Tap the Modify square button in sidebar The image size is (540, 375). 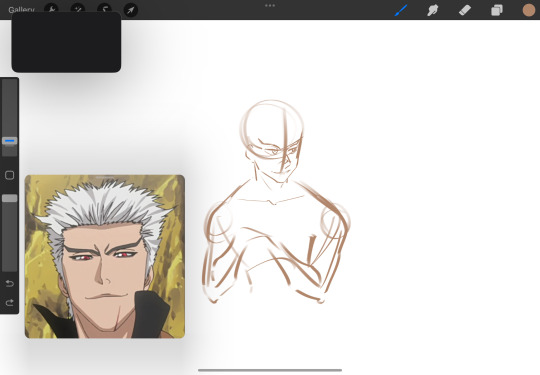10,175
